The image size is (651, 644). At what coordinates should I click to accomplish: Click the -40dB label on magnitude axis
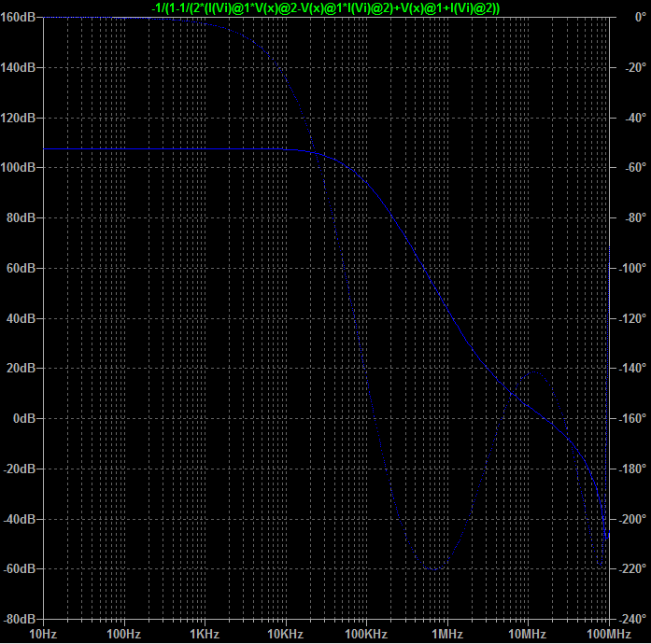click(20, 519)
